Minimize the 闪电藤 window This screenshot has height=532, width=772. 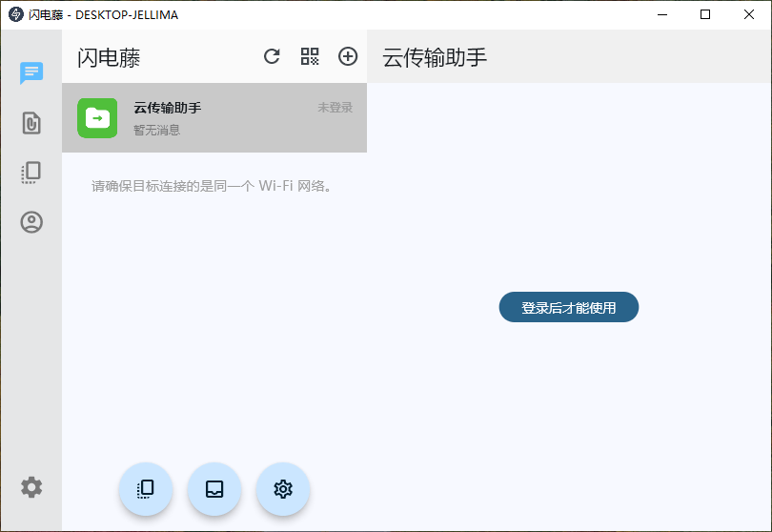point(662,14)
